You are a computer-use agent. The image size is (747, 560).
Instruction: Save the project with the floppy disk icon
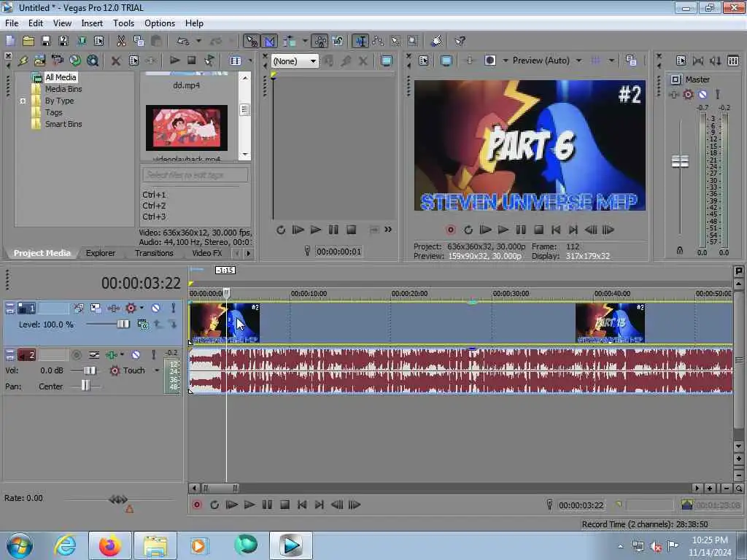46,42
